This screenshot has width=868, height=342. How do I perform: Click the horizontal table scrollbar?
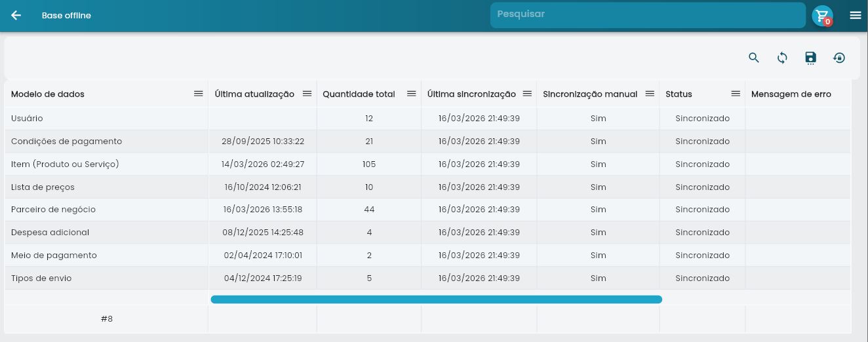point(436,299)
